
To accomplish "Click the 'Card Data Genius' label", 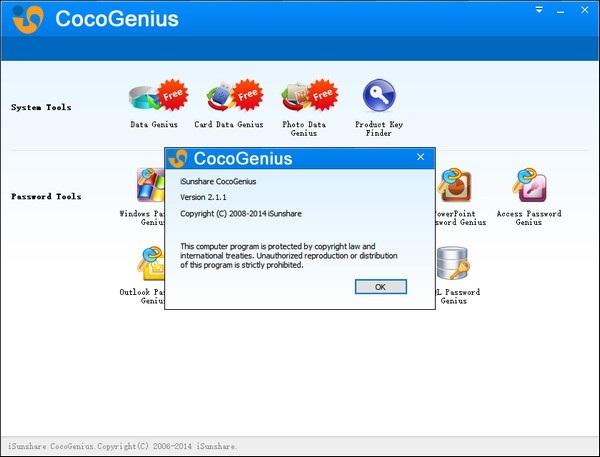I will 229,124.
